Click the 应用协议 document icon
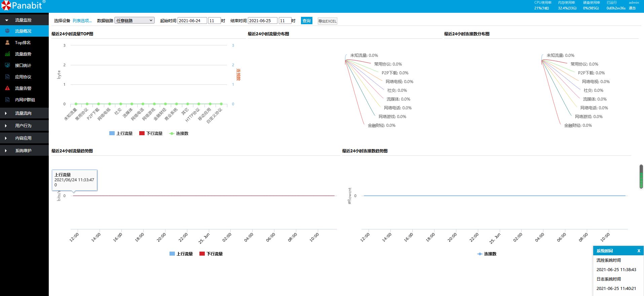The image size is (644, 296). tap(7, 77)
